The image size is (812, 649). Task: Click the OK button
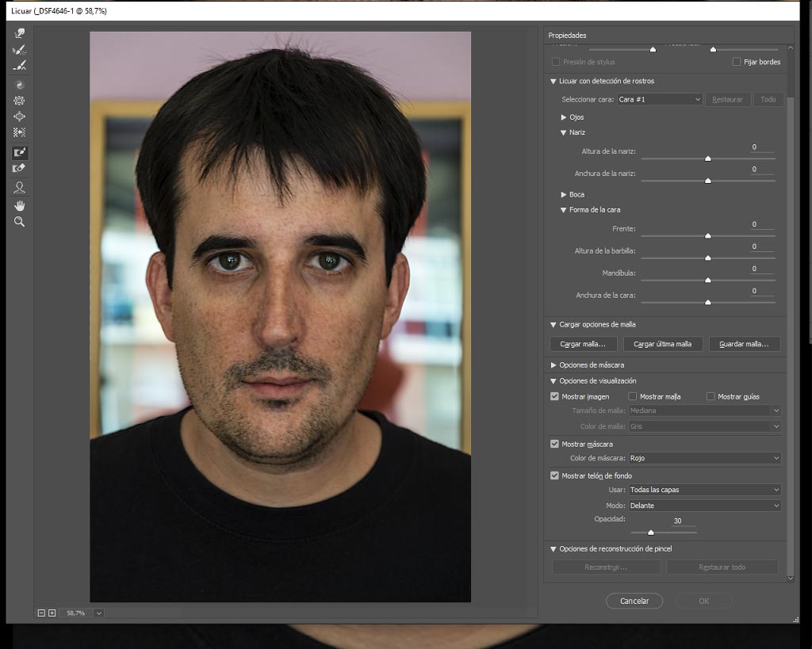(704, 601)
